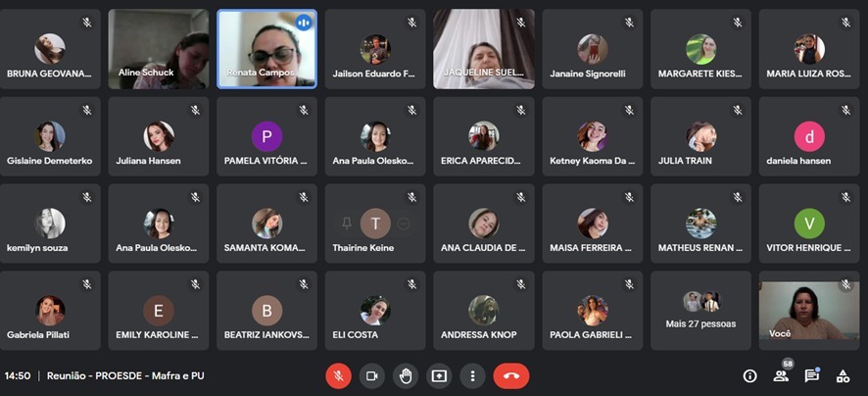Click the name Juliana Hansen

click(x=148, y=161)
